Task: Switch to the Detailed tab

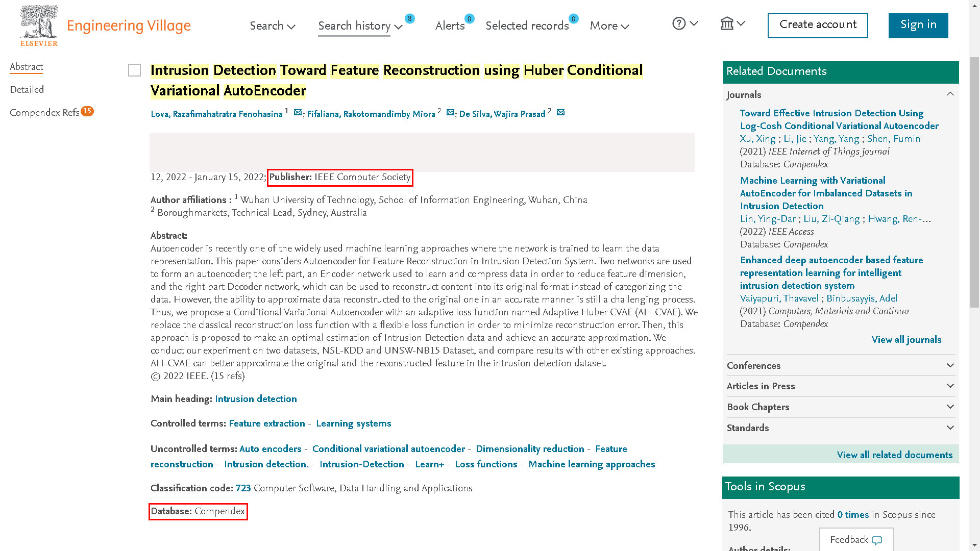Action: coord(27,90)
